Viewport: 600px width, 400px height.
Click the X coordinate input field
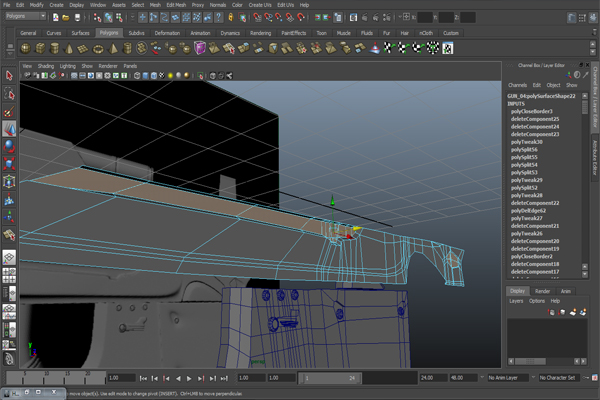coord(425,17)
